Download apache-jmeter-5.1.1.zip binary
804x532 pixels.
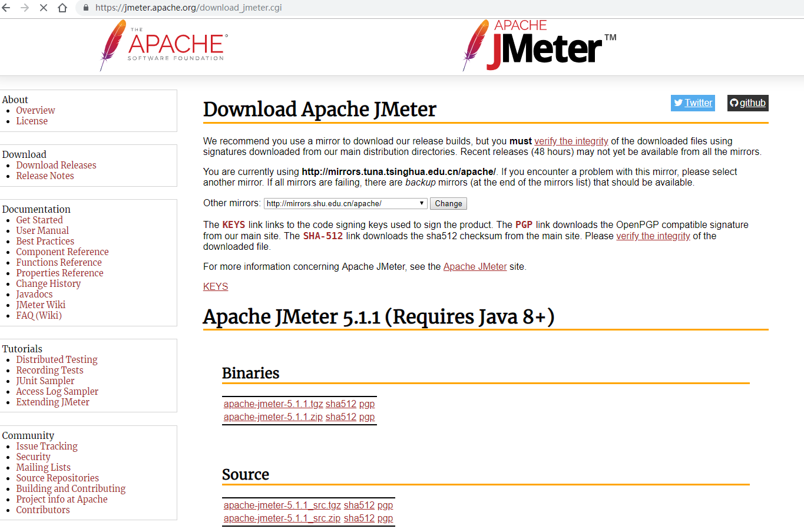273,417
